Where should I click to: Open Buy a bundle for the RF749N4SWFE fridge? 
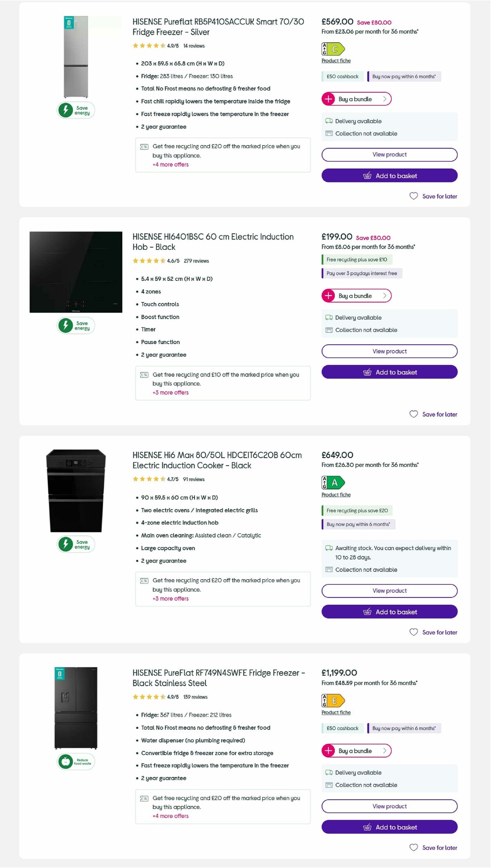(x=356, y=751)
